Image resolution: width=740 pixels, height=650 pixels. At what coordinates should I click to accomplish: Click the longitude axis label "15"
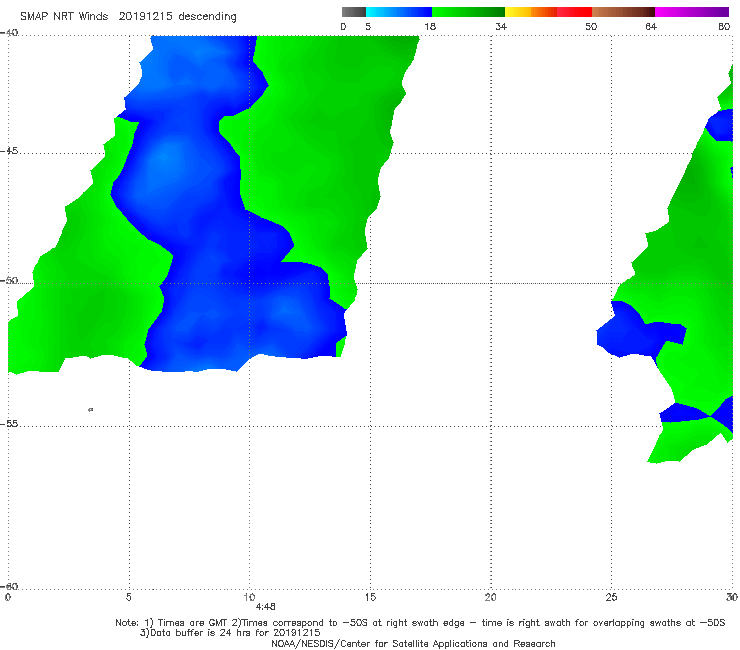[370, 597]
